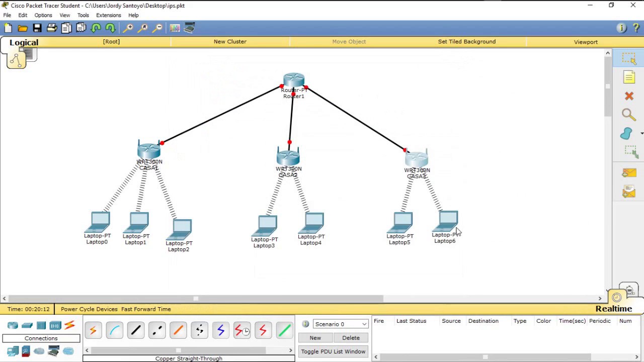Open the File menu
Viewport: 644px width, 362px height.
7,15
